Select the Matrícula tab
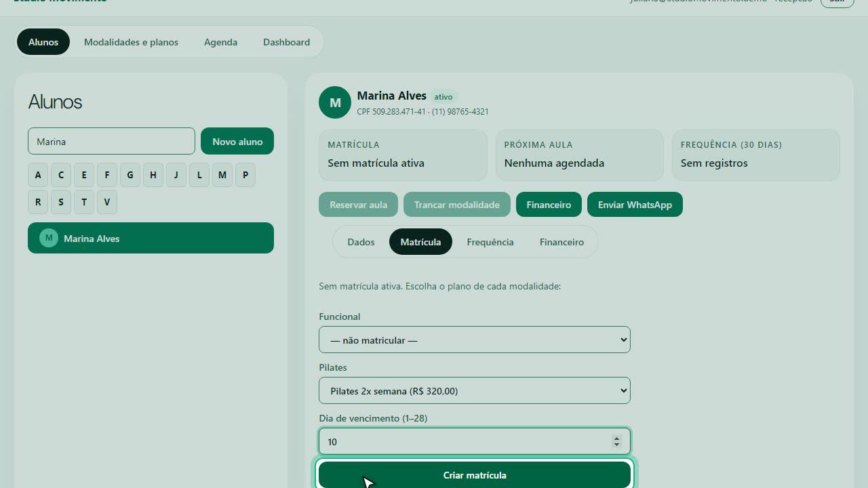Viewport: 868px width, 488px height. click(x=420, y=242)
